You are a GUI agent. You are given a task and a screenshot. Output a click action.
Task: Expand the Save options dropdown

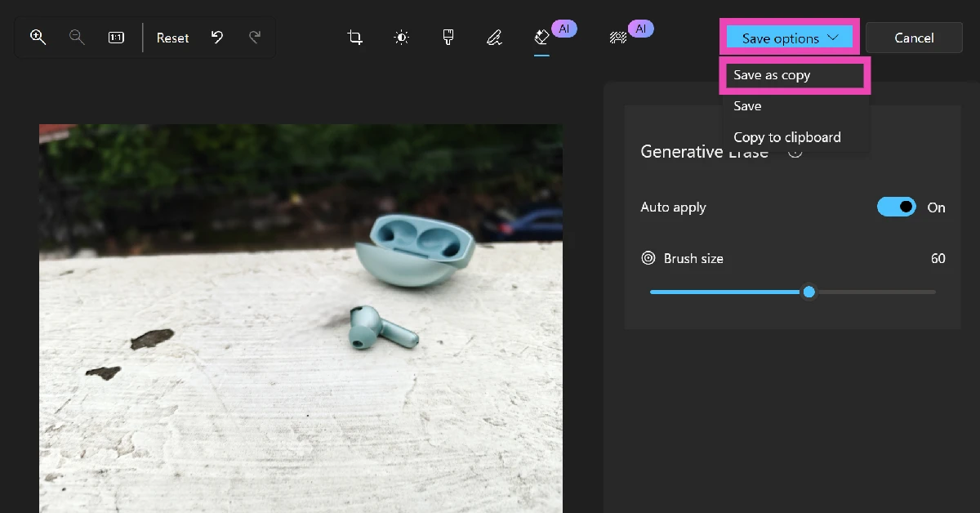pyautogui.click(x=789, y=38)
